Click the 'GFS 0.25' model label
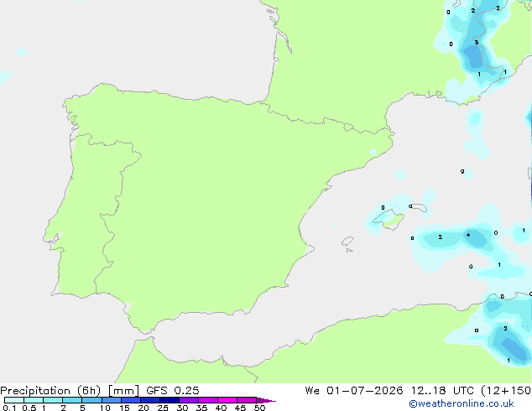Screen dimensions: 532x411 173,391
